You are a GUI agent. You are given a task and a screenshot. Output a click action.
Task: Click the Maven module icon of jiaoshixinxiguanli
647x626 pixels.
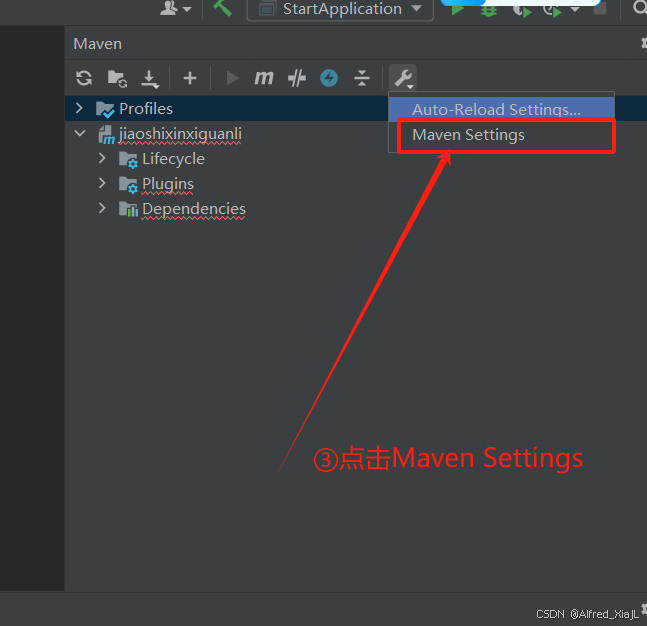tap(106, 135)
